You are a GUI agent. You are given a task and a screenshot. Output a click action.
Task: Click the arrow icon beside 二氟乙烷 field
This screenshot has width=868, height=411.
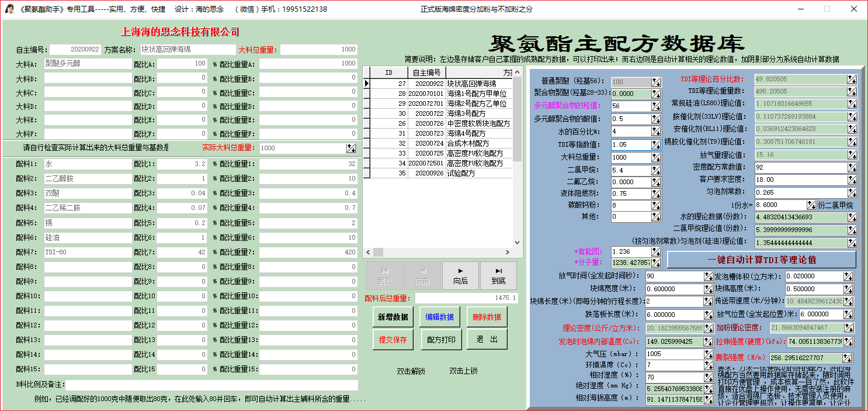[x=656, y=182]
